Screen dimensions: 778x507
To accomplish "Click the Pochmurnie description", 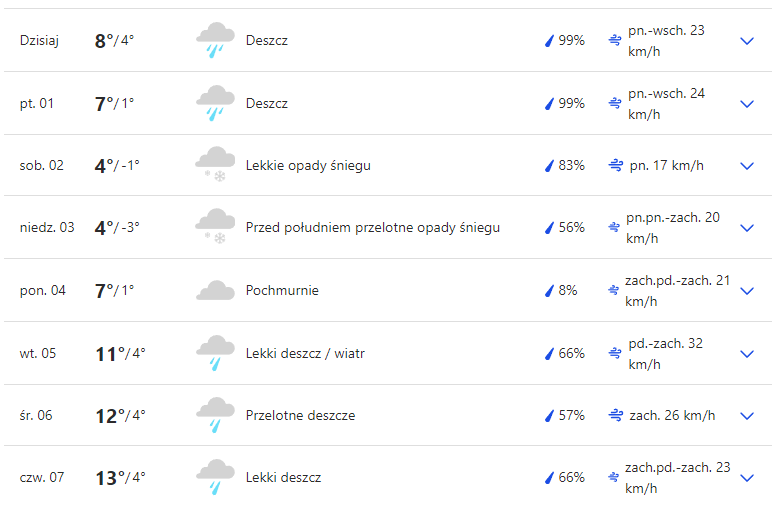I will pyautogui.click(x=282, y=291).
